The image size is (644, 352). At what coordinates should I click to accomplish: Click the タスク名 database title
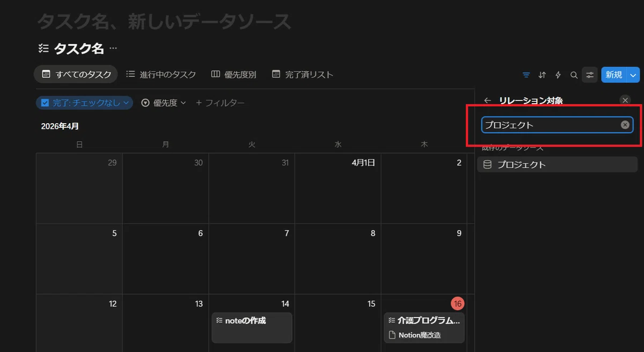[79, 48]
